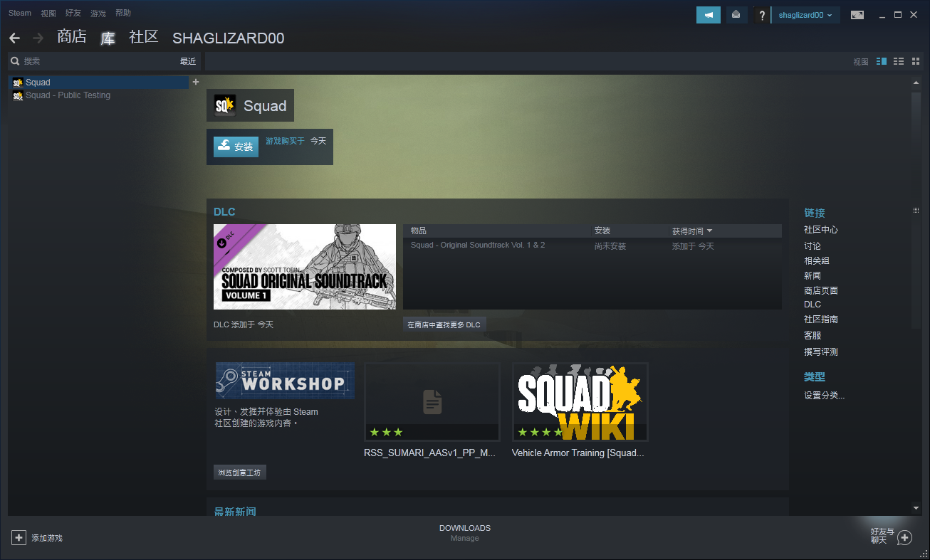Open DOWNLOADS Manage at bottom

click(465, 533)
